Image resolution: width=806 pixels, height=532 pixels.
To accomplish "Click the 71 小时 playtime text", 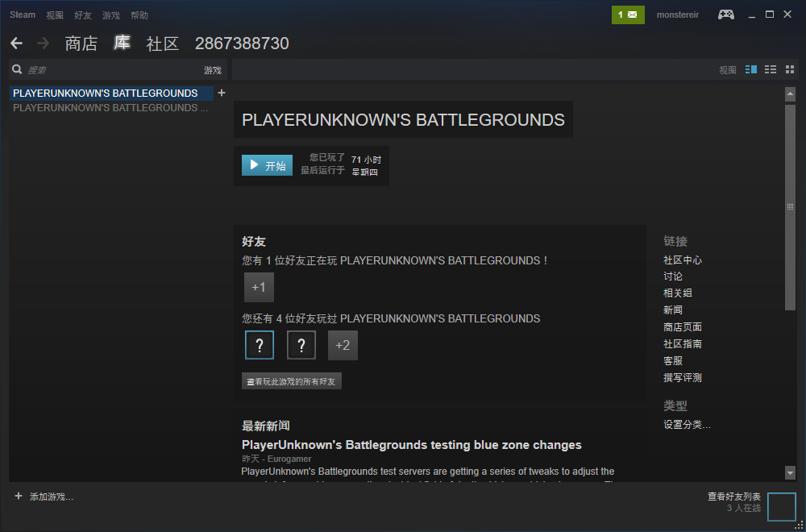I will [366, 160].
